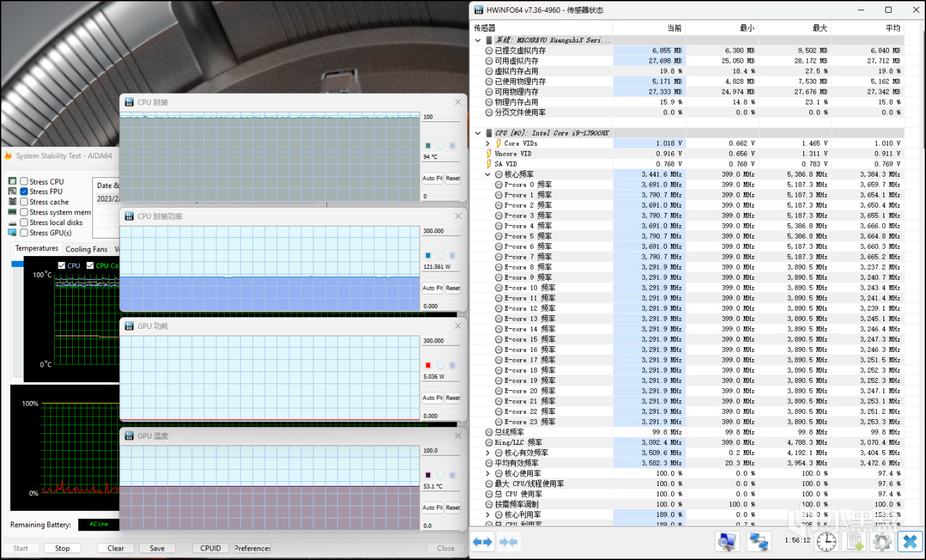
Task: Click the AIDA64 flame title icon
Action: click(x=8, y=156)
